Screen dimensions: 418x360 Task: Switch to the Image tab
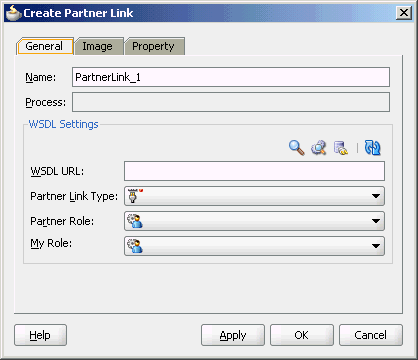point(99,46)
